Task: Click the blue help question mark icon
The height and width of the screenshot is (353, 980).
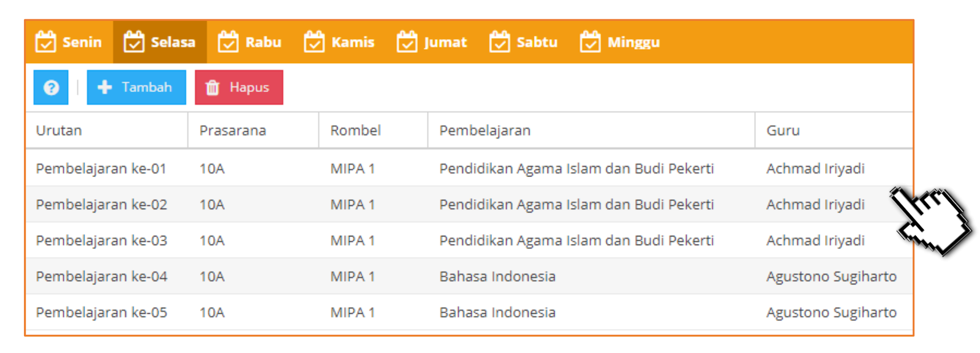Action: (x=51, y=88)
